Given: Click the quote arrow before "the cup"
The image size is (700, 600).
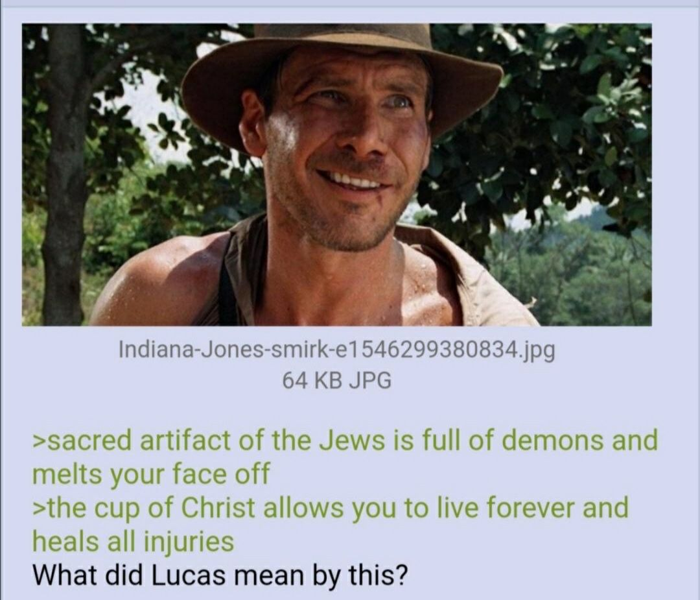Looking at the screenshot, I should pos(38,509).
